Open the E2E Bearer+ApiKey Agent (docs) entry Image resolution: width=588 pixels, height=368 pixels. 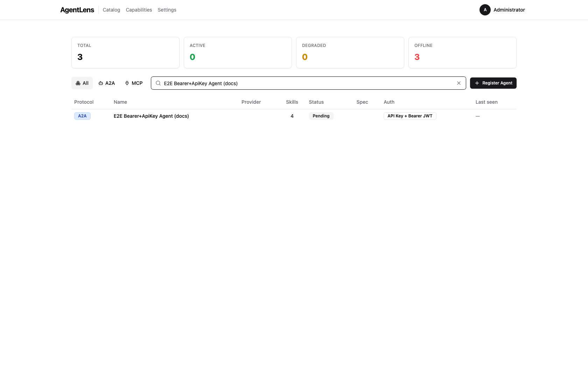coord(151,116)
